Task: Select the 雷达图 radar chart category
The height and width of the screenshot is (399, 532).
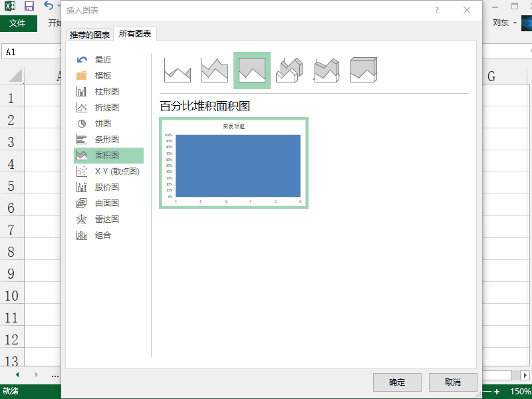Action: (108, 219)
